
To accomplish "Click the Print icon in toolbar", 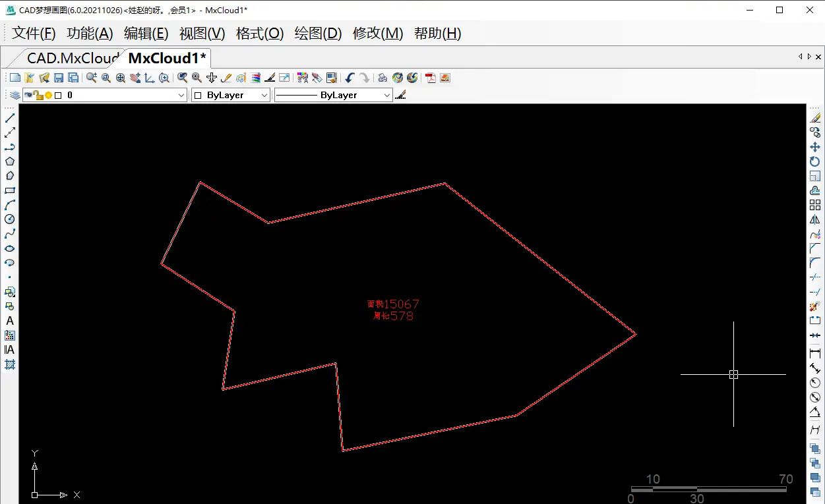I will (x=382, y=78).
